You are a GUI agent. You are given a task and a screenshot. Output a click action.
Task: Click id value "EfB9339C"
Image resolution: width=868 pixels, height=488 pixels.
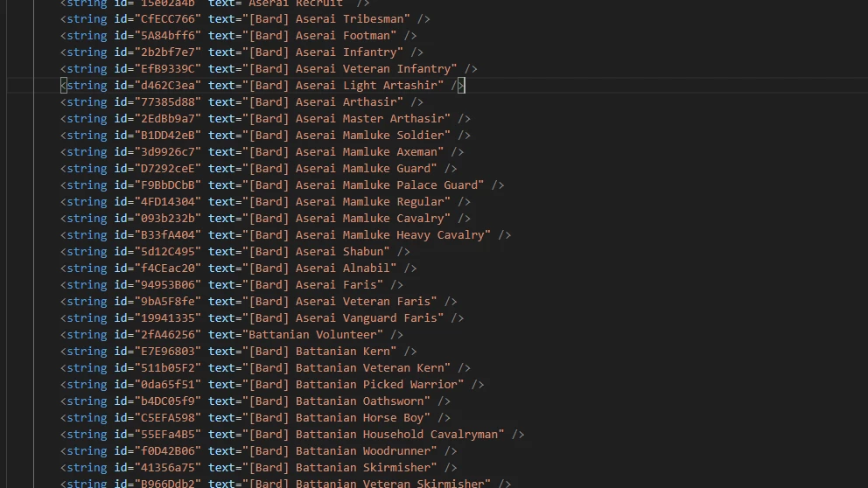coord(168,68)
